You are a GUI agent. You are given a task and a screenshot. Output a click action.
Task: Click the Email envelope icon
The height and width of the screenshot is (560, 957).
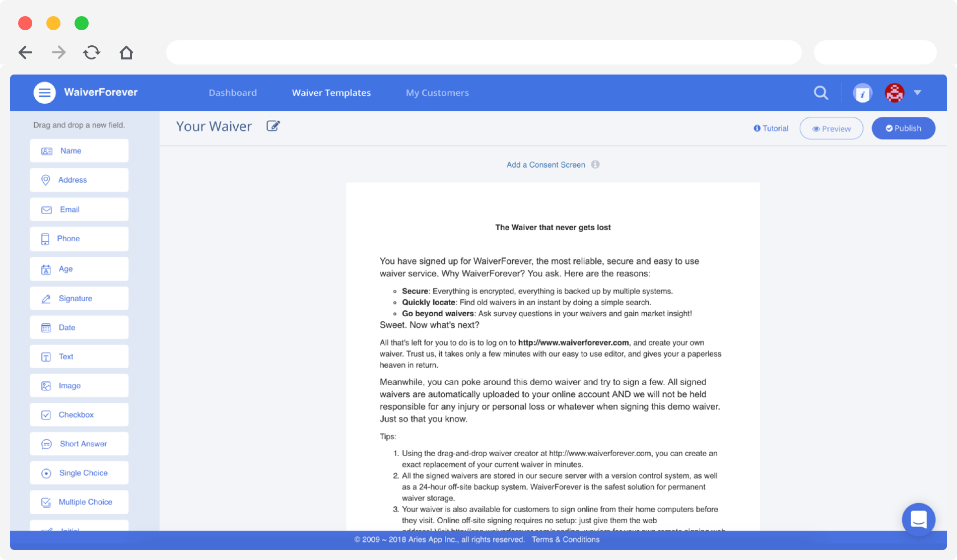pyautogui.click(x=47, y=210)
